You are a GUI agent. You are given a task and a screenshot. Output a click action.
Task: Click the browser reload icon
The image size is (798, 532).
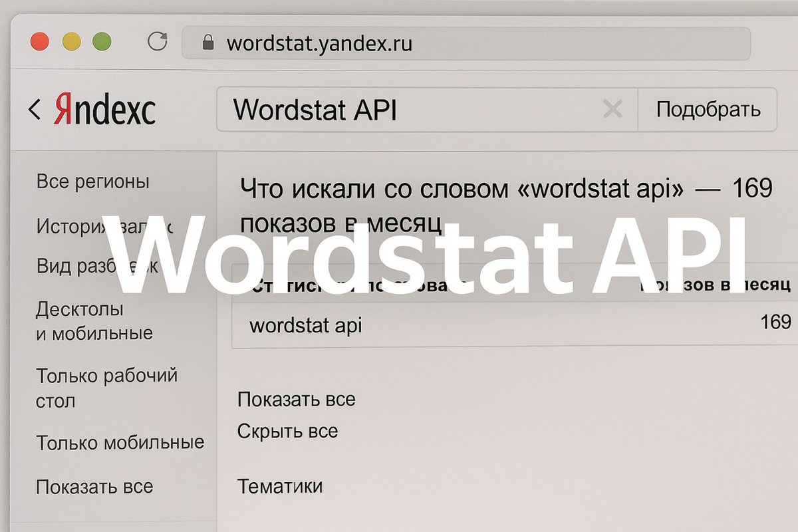158,43
